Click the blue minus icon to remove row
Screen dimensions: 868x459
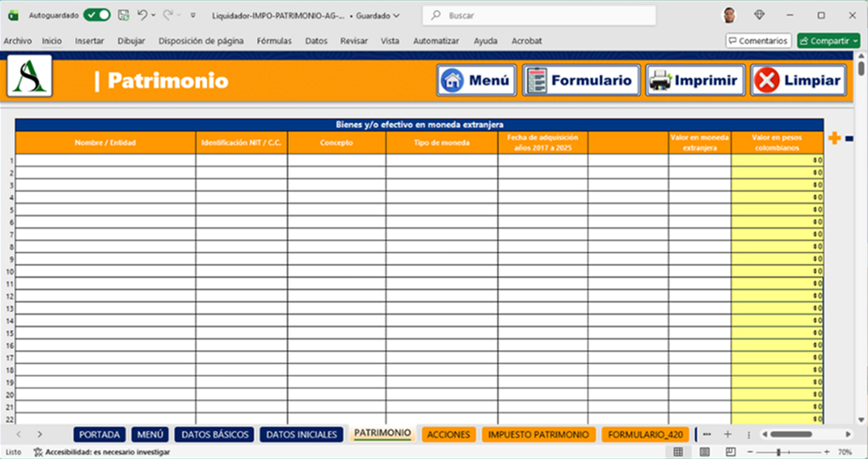point(849,139)
